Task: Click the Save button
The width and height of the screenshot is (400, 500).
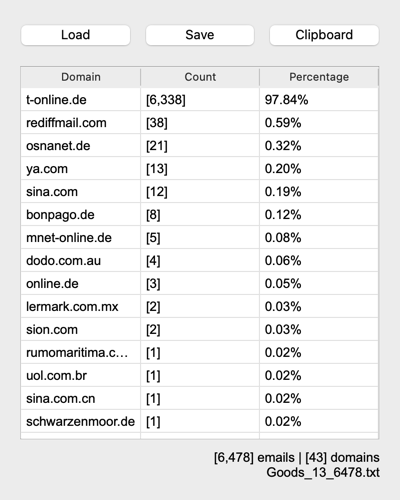Action: tap(200, 35)
